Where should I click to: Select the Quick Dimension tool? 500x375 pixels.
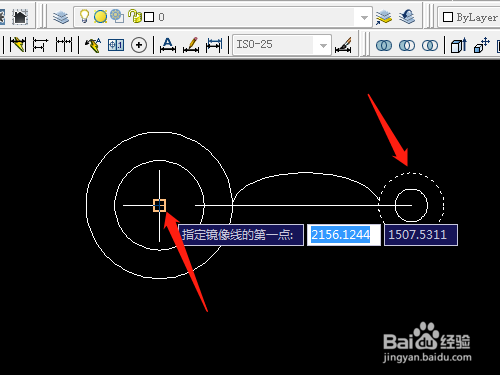[x=18, y=44]
